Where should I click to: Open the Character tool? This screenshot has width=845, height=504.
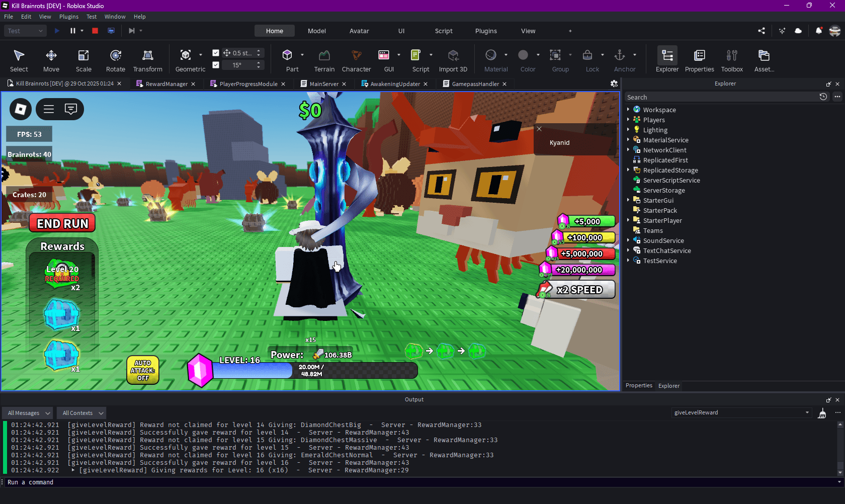click(x=357, y=60)
